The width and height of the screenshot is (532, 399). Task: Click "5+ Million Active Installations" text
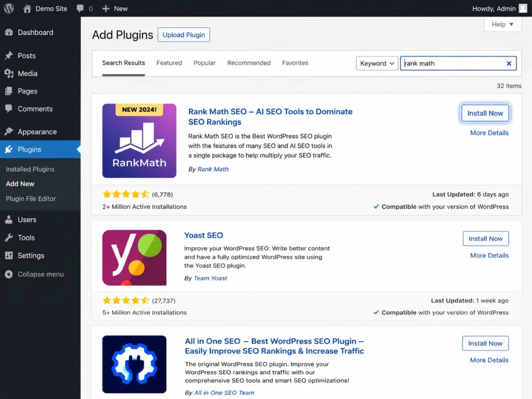144,312
